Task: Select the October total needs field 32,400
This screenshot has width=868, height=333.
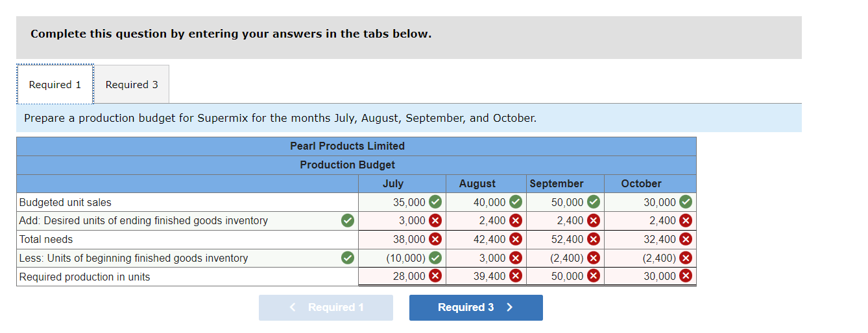Action: pos(650,239)
